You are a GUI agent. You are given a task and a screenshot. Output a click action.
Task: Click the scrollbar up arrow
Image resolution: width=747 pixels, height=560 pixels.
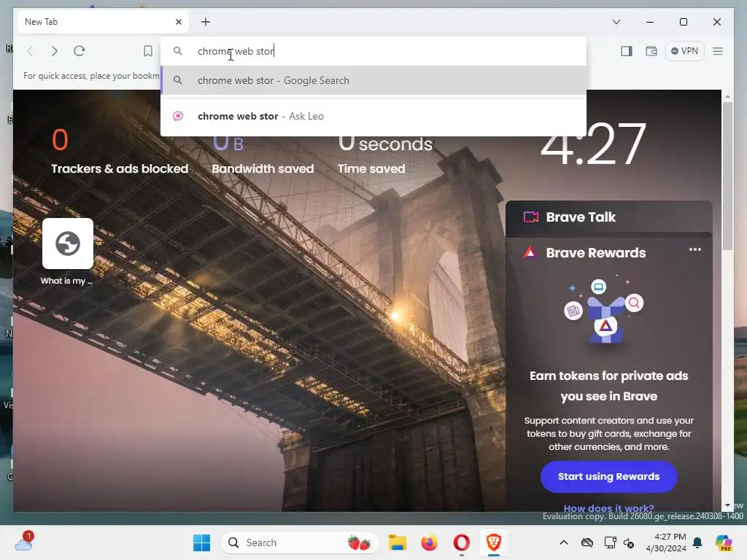tap(727, 96)
